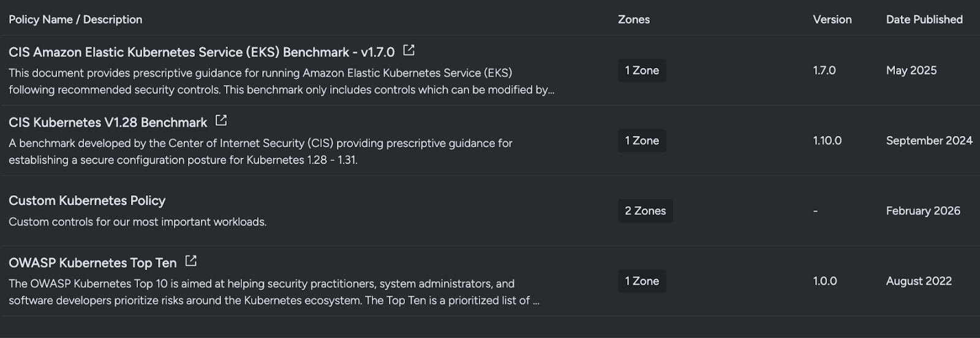Select OWASP Kubernetes Top Ten title

92,263
